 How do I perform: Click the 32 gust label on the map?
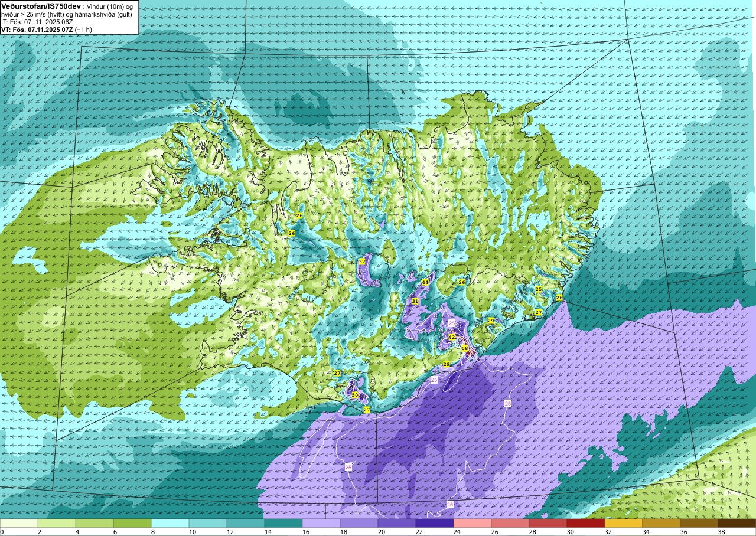362,261
